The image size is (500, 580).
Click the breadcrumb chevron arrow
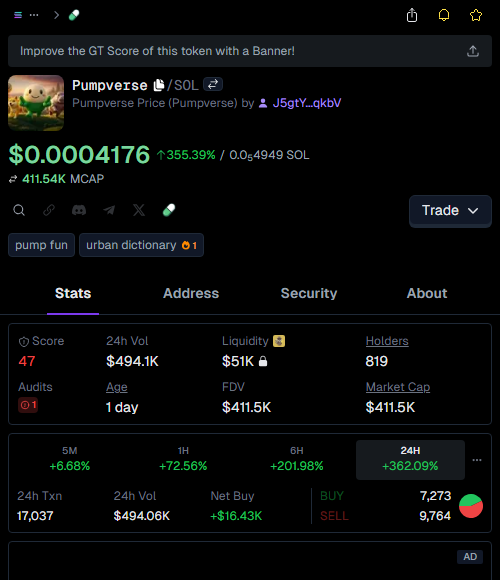click(x=56, y=15)
